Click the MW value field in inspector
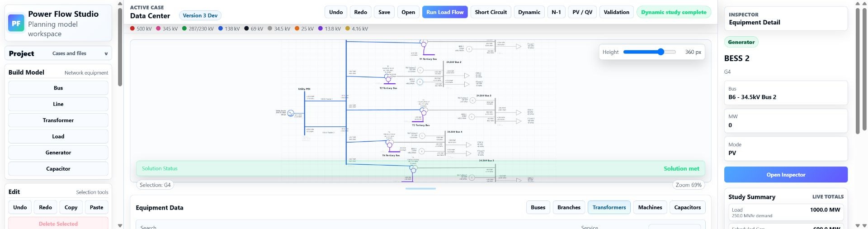868x229 pixels. [x=786, y=121]
